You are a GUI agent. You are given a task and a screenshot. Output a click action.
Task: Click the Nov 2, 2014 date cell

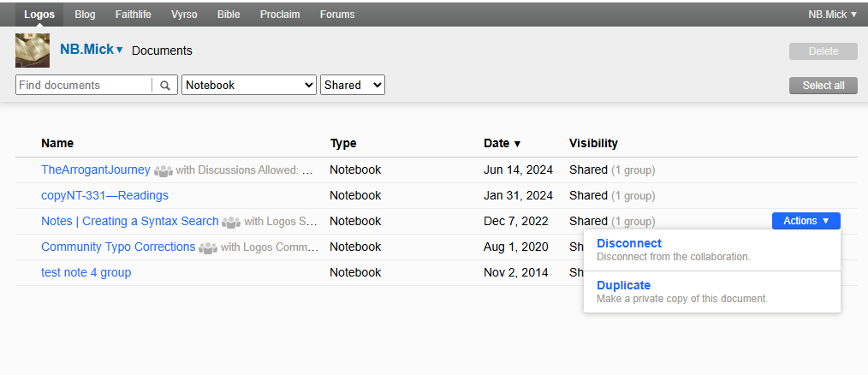tap(515, 272)
